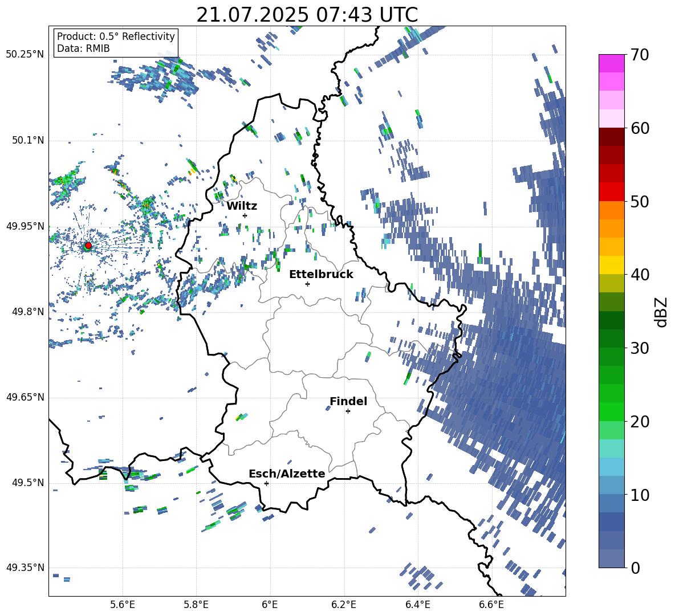Image resolution: width=675 pixels, height=616 pixels.
Task: Click the 30 colorbar tick label
Action: pyautogui.click(x=640, y=348)
